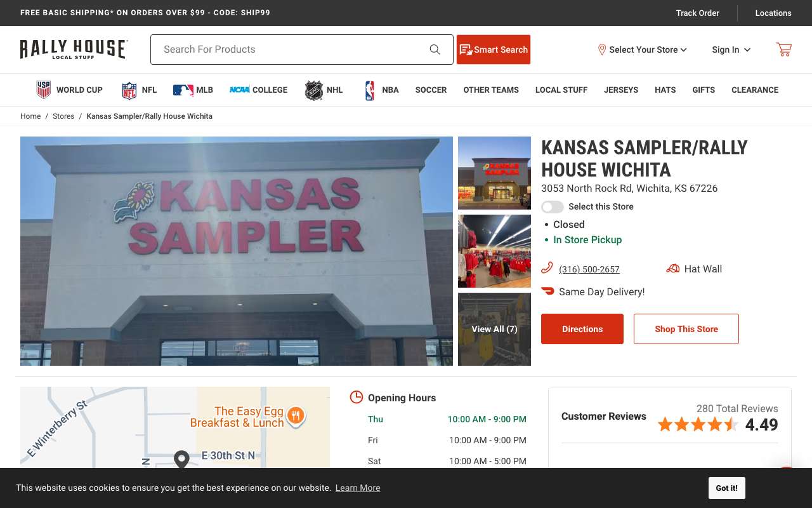Go to Home breadcrumb
Image resolution: width=812 pixels, height=508 pixels.
(x=30, y=116)
